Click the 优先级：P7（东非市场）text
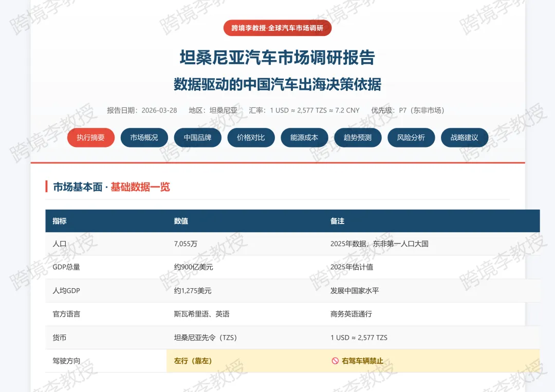 (408, 110)
